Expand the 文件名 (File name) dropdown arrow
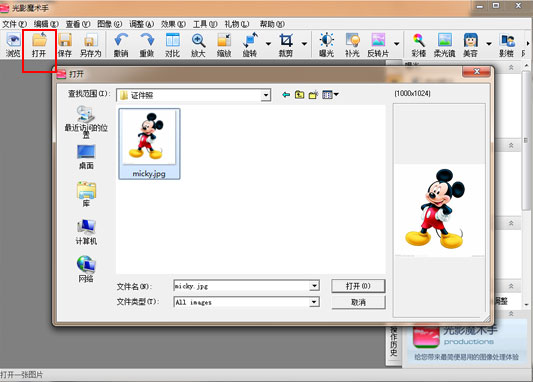 [314, 286]
